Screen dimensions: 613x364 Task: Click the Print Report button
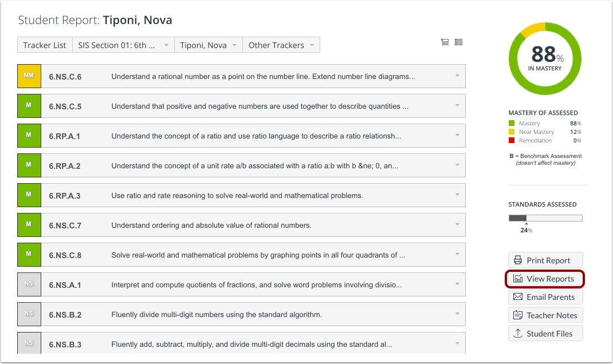tap(545, 260)
